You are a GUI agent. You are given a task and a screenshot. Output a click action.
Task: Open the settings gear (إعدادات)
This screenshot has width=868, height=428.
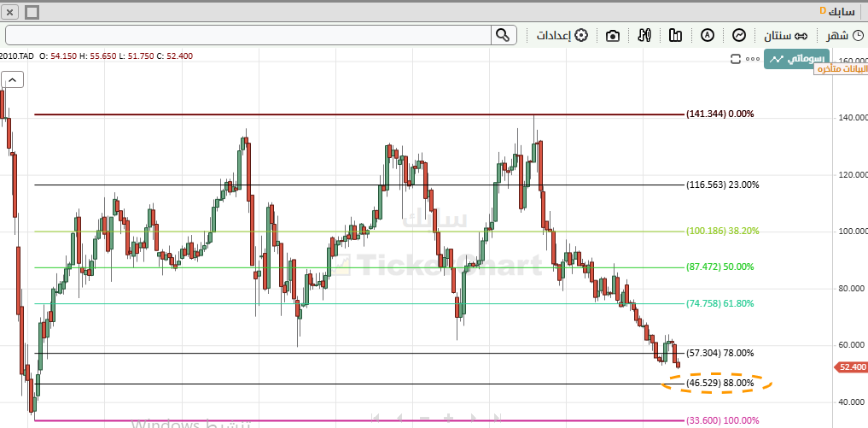tap(581, 35)
